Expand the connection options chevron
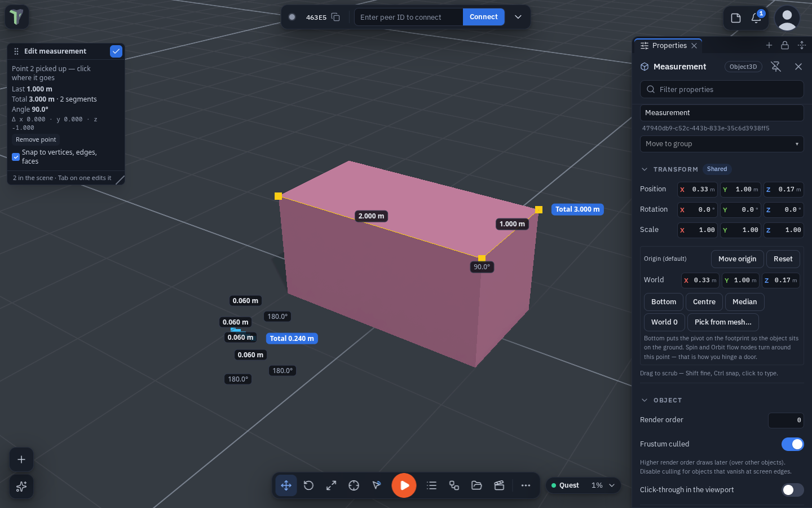This screenshot has width=812, height=508. (x=518, y=17)
